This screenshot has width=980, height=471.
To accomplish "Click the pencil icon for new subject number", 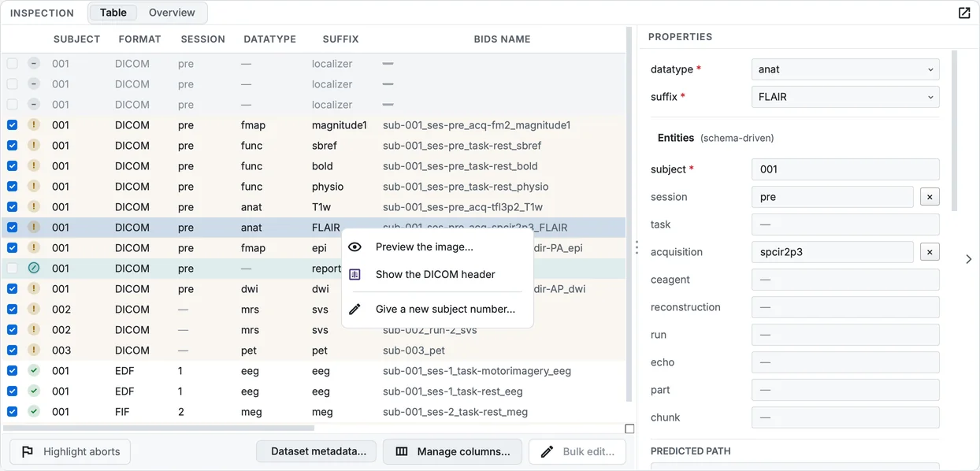I will pyautogui.click(x=355, y=309).
